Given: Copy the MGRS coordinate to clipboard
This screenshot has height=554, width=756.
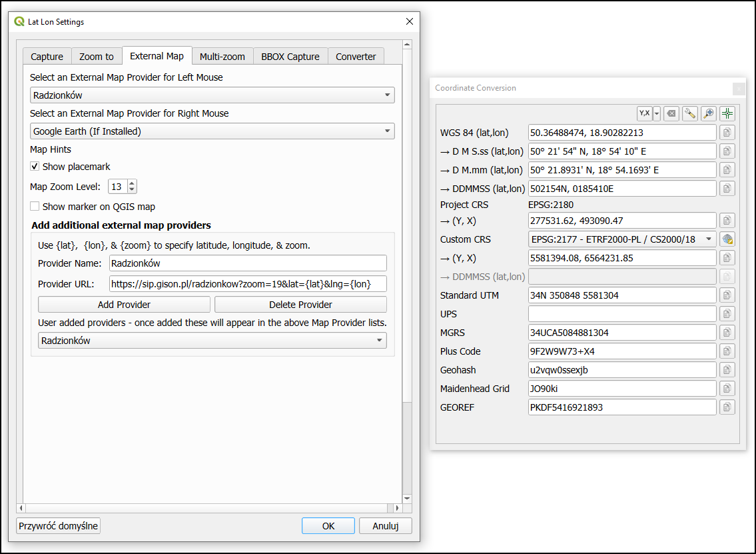Looking at the screenshot, I should pos(727,333).
